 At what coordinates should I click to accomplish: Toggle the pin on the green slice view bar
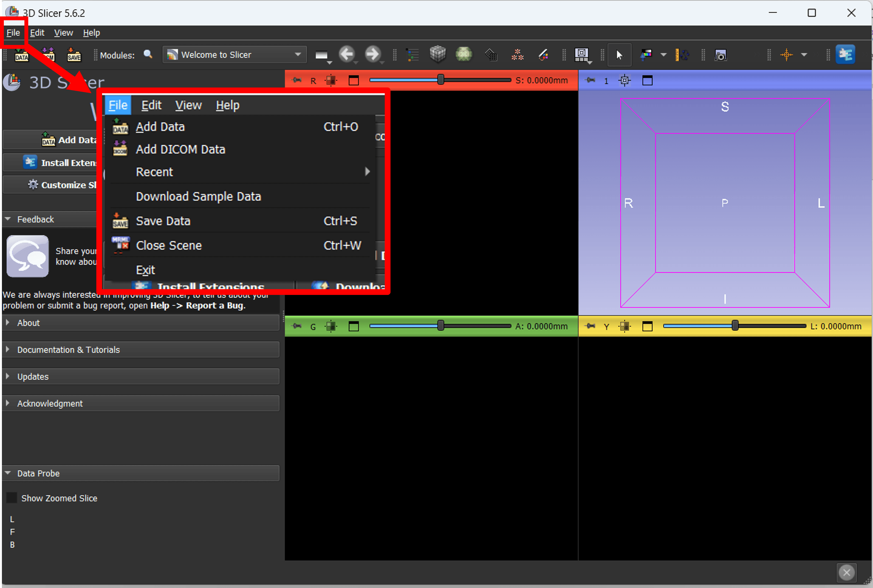click(x=297, y=326)
